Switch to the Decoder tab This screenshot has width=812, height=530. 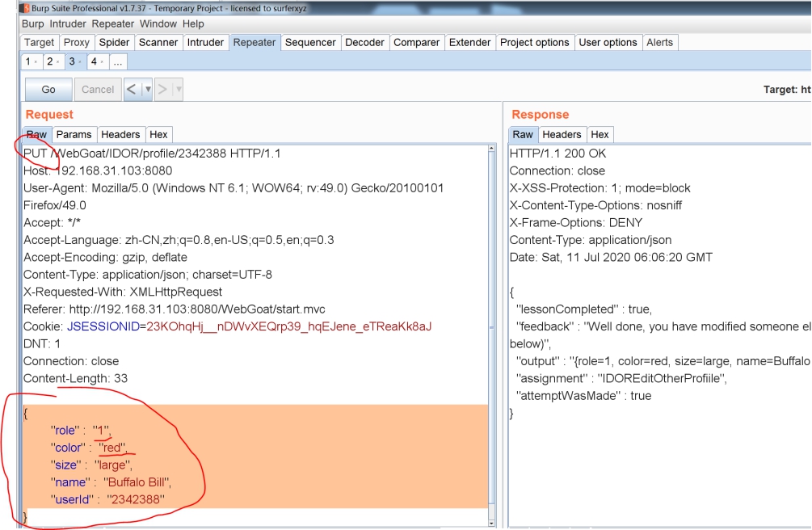(364, 43)
